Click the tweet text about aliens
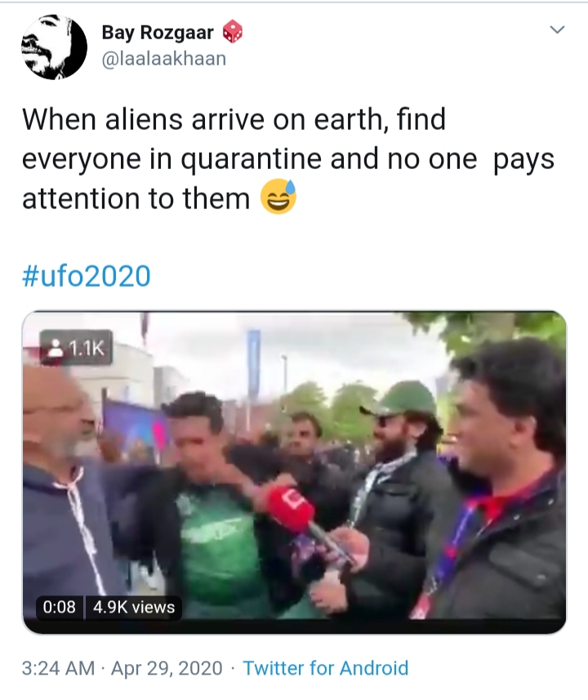Viewport: 588px width, 700px height. (x=288, y=158)
